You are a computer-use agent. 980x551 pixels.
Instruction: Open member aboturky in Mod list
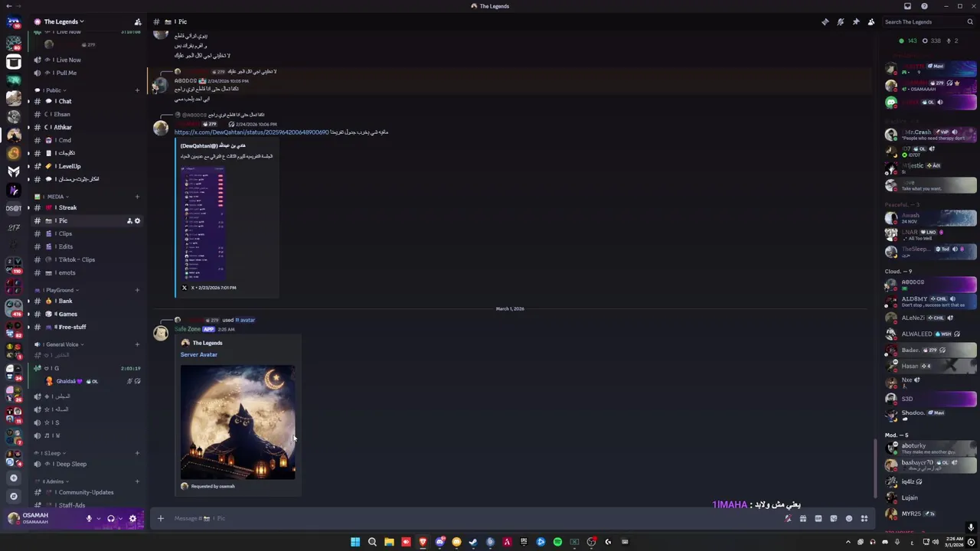point(930,448)
